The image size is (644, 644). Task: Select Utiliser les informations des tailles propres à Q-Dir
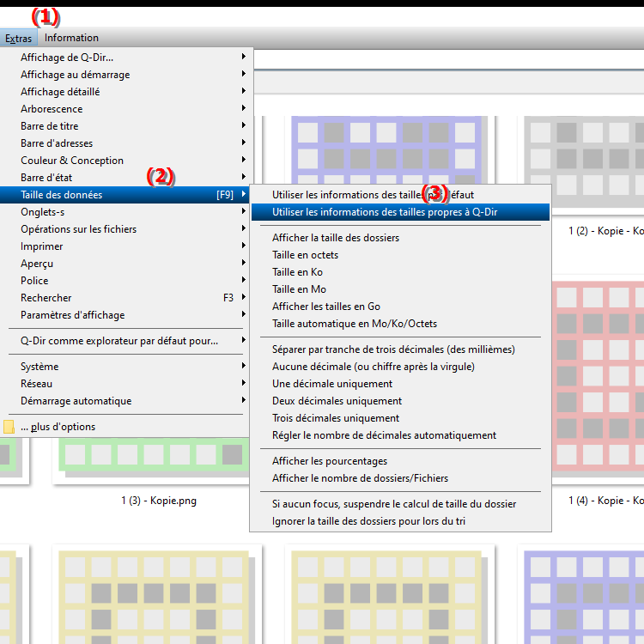click(x=385, y=212)
